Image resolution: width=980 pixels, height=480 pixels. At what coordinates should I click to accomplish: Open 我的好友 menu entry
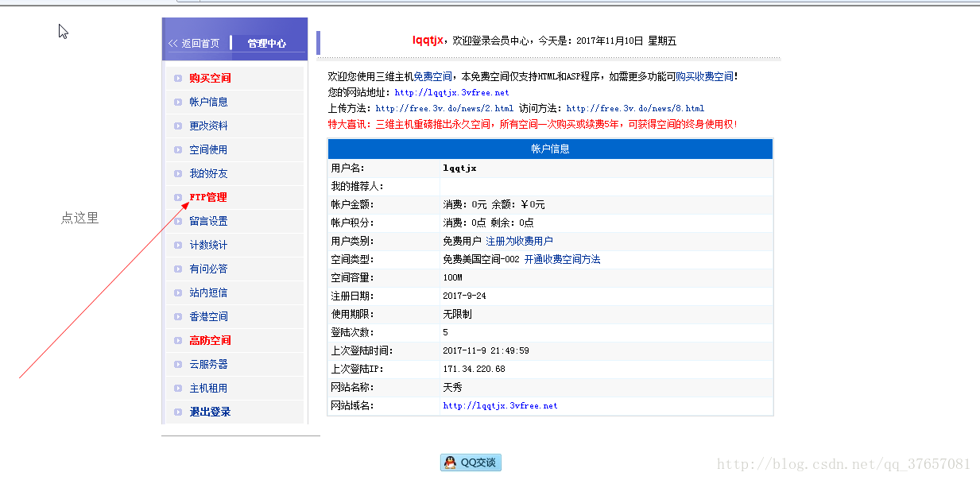coord(208,173)
